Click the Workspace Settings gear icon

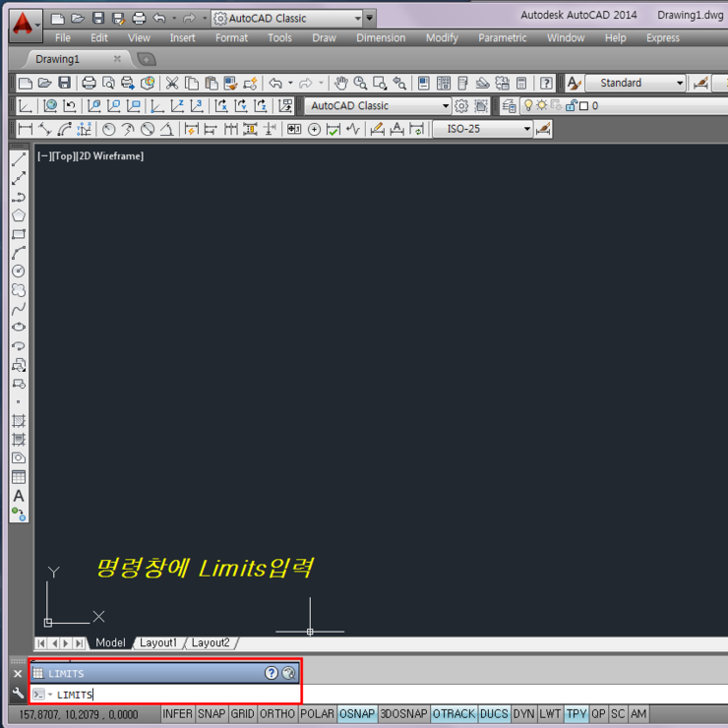461,106
